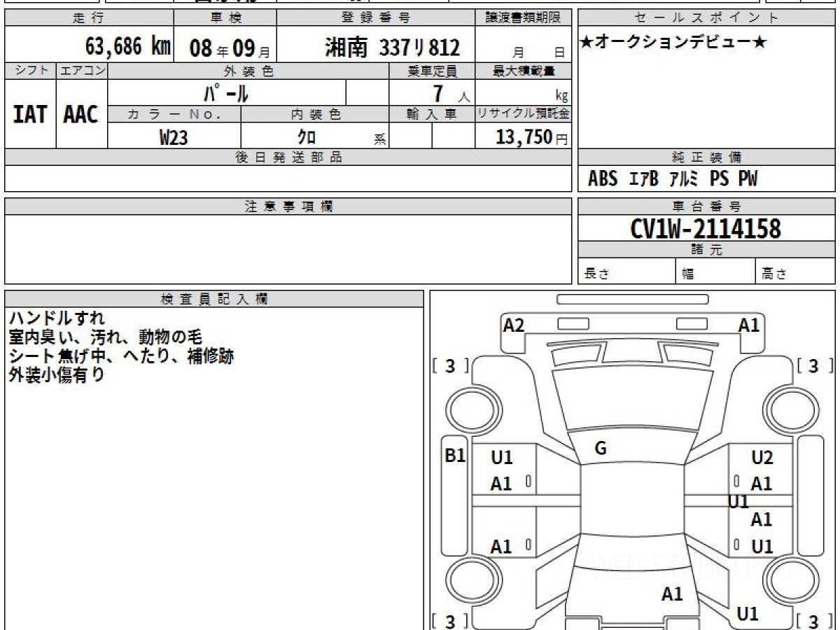Select the ABS エアB アルミ PS PW equipment line
Image resolution: width=840 pixels, height=630 pixels.
click(x=672, y=179)
